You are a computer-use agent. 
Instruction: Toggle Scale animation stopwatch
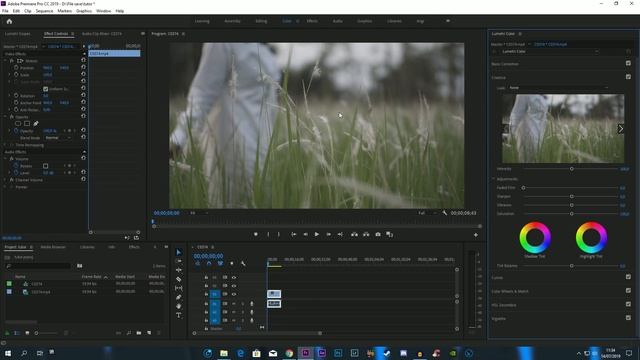tap(16, 75)
